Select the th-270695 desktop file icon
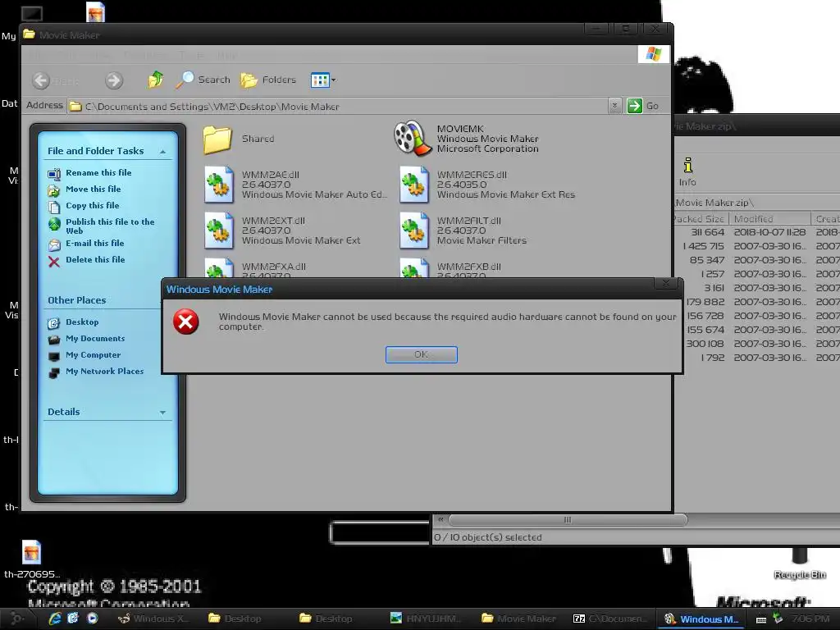This screenshot has height=630, width=840. [x=32, y=552]
